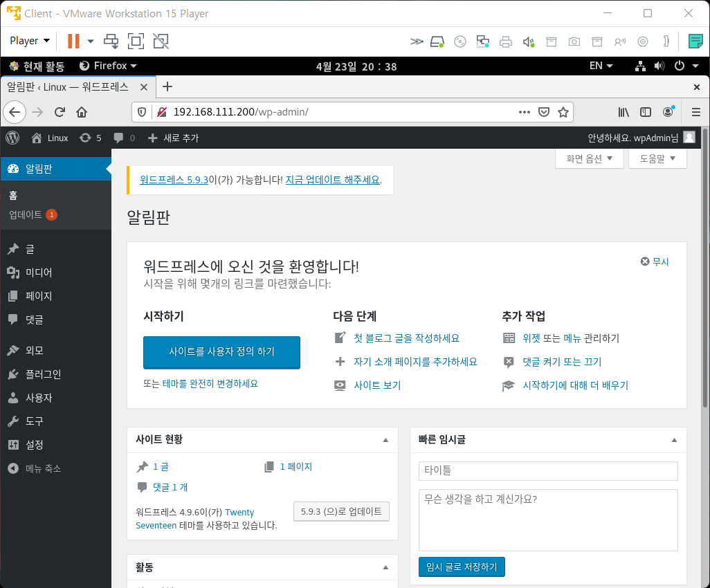The height and width of the screenshot is (588, 710).
Task: Open the green notes icon in VMware toolbar
Action: tap(695, 42)
